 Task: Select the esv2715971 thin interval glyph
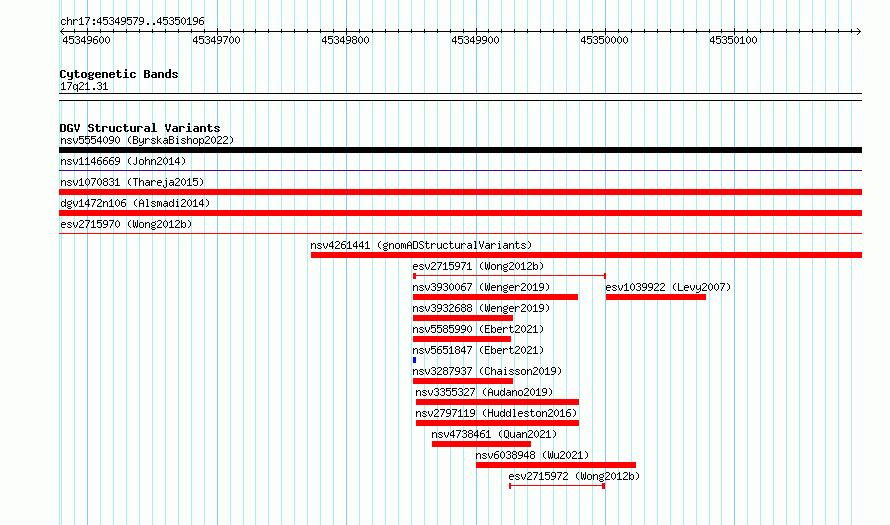click(509, 276)
